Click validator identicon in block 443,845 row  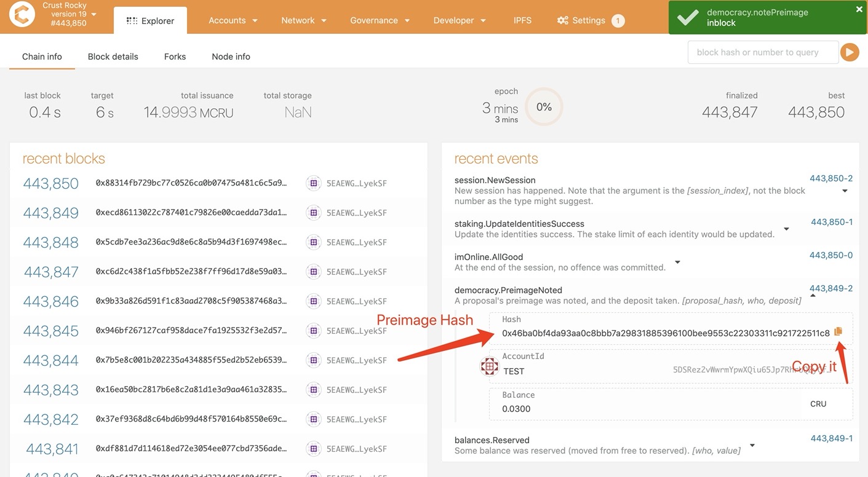pos(314,331)
